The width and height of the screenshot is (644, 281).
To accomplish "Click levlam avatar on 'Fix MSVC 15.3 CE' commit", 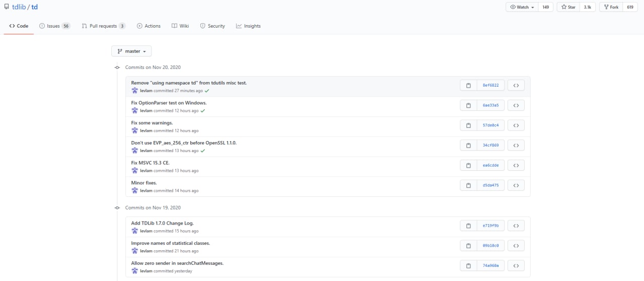I will pos(135,171).
